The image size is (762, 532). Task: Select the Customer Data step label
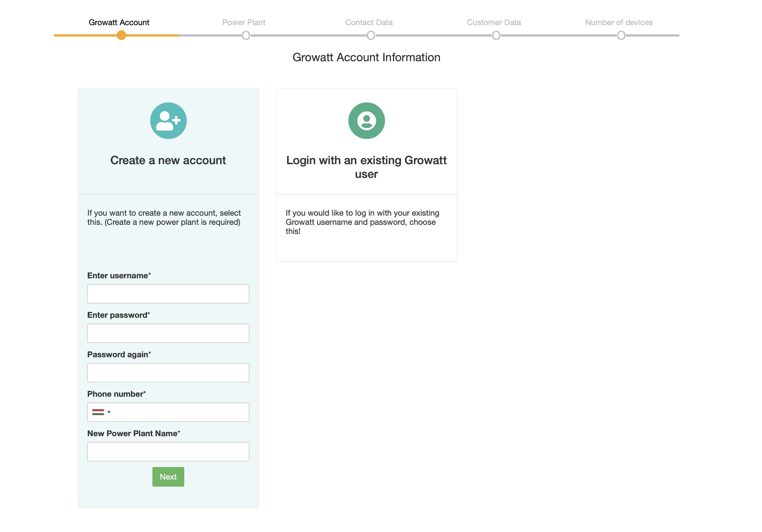click(493, 22)
